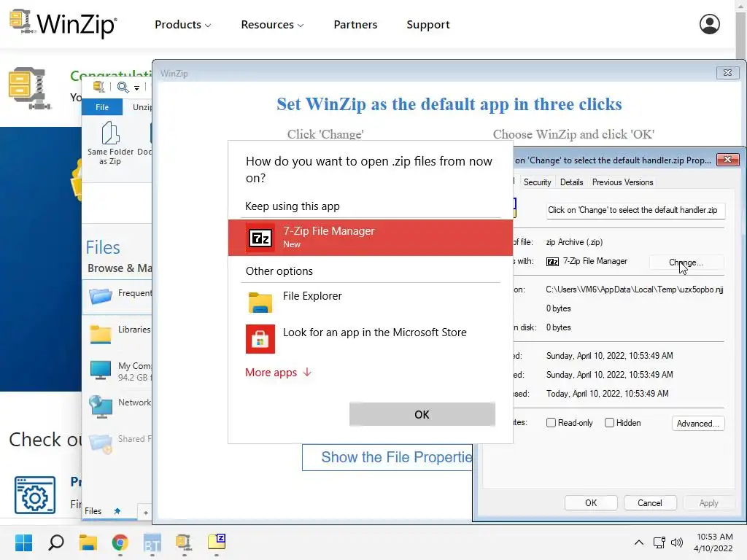Click the WinZip icon in quick access toolbar
Screen dimensions: 747x560
99,87
